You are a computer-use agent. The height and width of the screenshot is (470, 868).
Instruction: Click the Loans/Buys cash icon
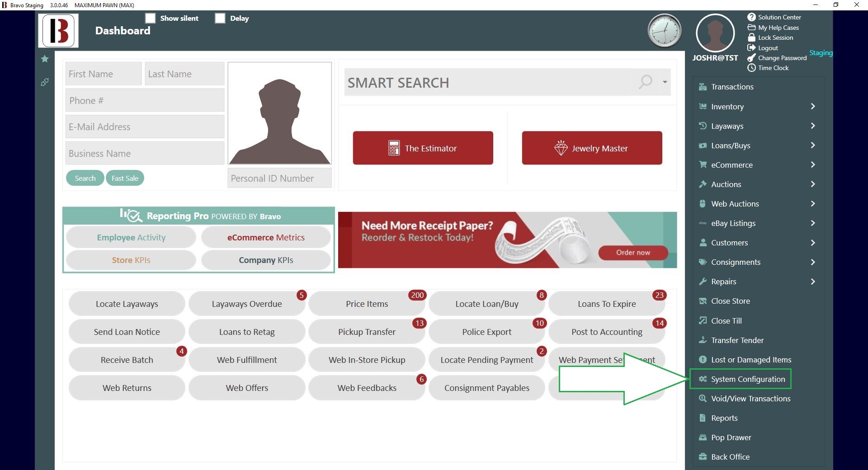pyautogui.click(x=703, y=146)
